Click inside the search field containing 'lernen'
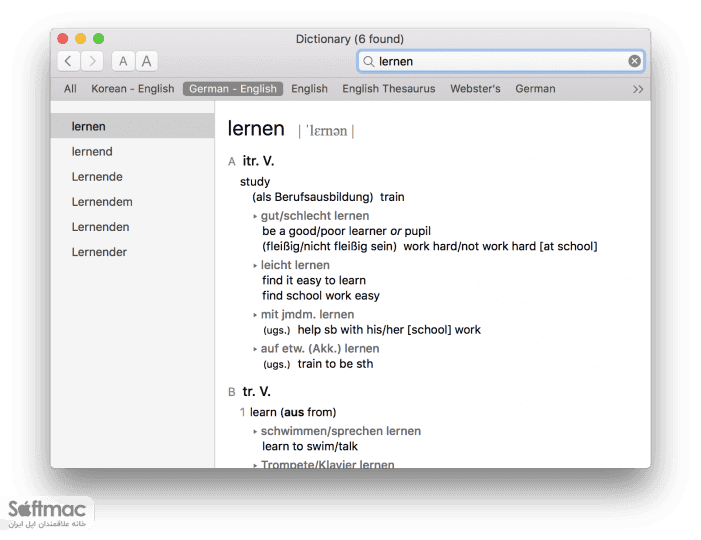The image size is (701, 540). coord(501,61)
